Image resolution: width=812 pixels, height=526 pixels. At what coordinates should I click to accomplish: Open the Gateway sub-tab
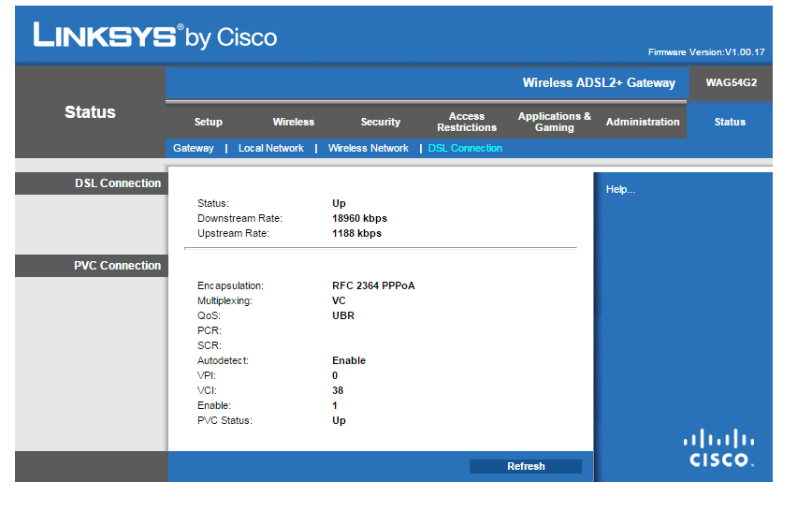pyautogui.click(x=193, y=148)
